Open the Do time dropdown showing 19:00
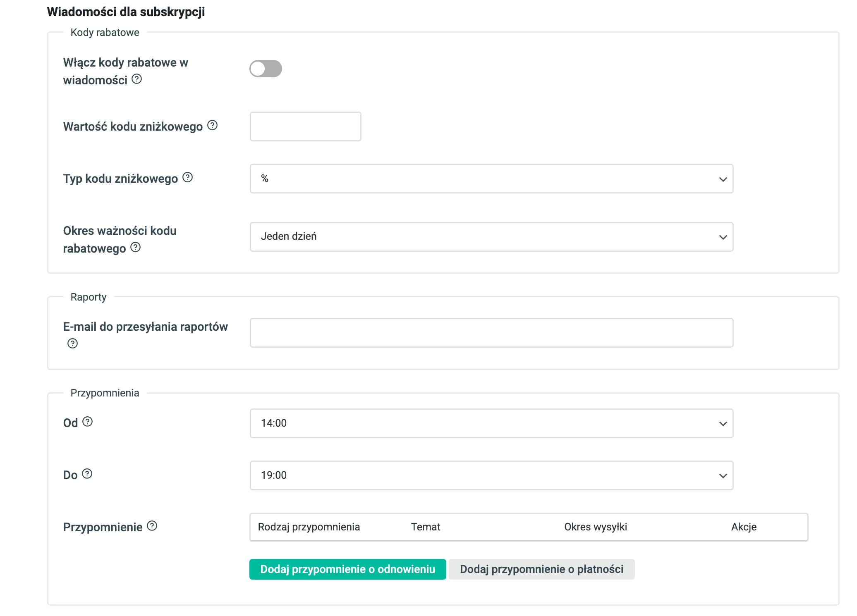This screenshot has width=857, height=616. [491, 475]
